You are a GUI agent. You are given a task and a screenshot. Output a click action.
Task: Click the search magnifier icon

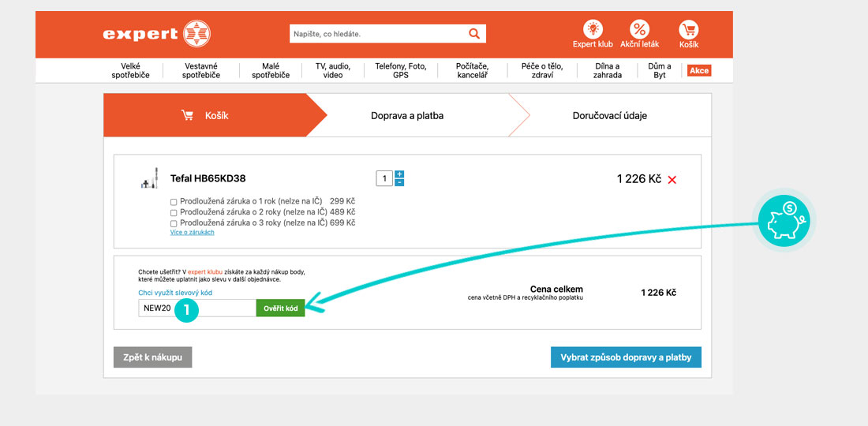474,34
